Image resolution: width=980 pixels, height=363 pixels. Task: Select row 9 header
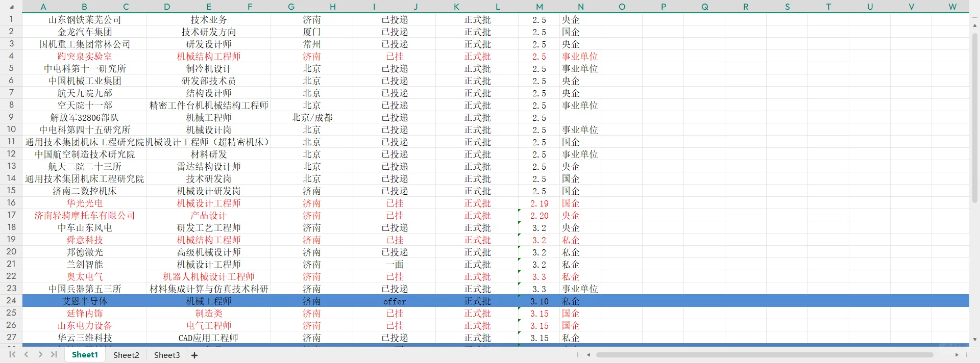coord(11,117)
